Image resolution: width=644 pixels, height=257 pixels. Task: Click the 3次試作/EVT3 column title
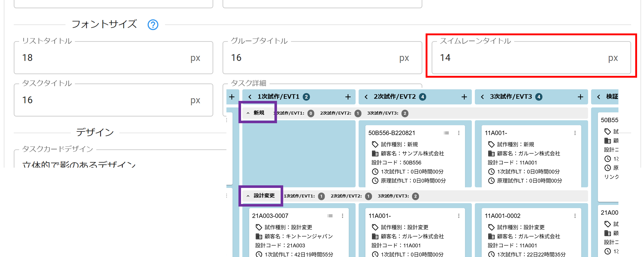pyautogui.click(x=511, y=97)
